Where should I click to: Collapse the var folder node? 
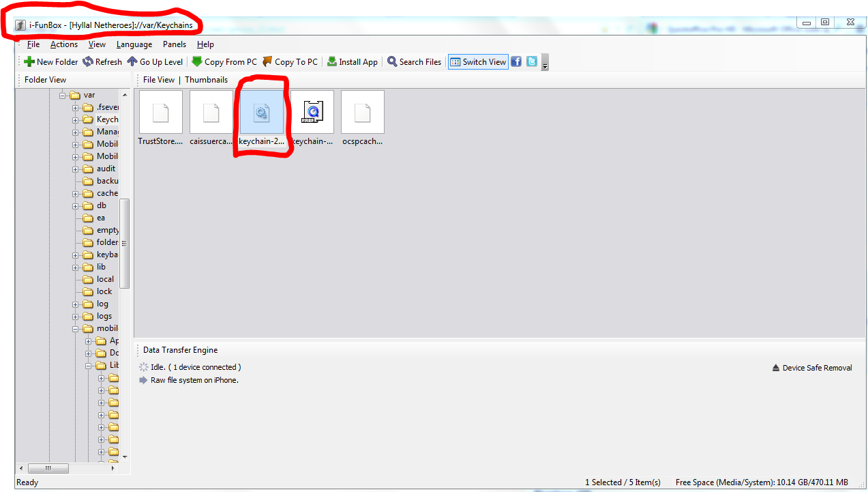point(63,95)
